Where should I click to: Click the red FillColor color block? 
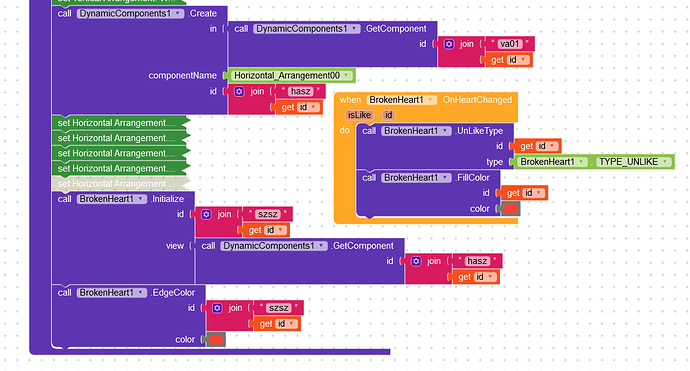pos(510,209)
